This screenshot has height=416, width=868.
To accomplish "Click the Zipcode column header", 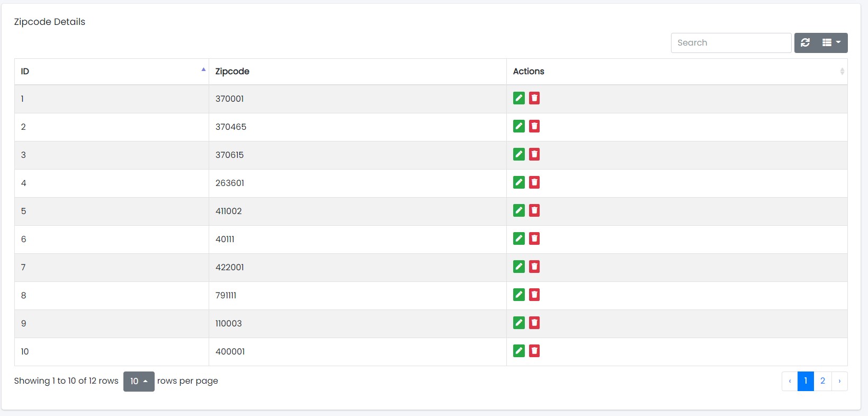I will tap(357, 72).
